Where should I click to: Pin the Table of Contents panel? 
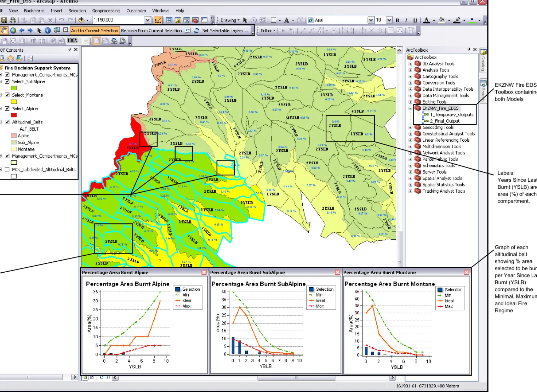point(70,50)
